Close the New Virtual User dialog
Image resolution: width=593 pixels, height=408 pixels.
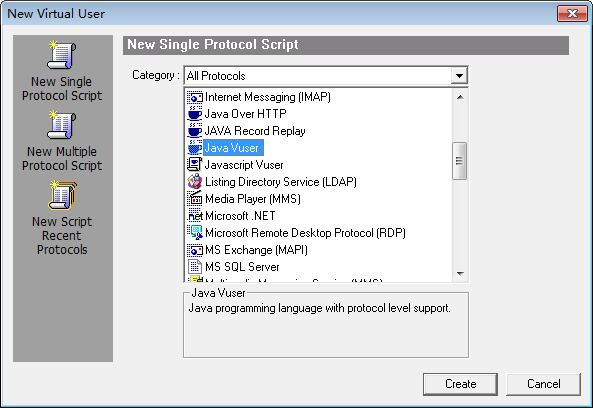(x=572, y=14)
